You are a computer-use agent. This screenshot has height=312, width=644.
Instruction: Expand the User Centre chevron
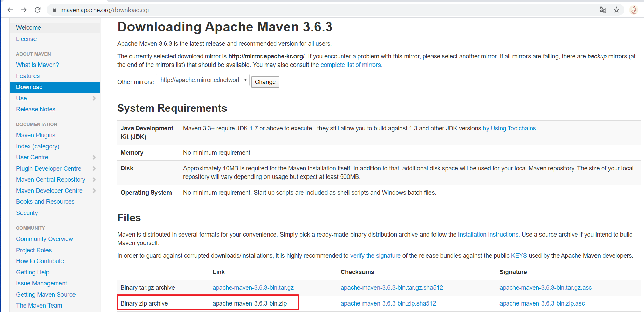point(94,157)
